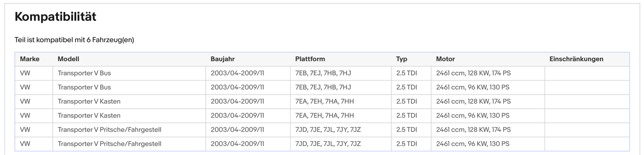The width and height of the screenshot is (644, 155).
Task: Click "Transporter V Kasten" in the fourth table row
Action: (x=89, y=116)
